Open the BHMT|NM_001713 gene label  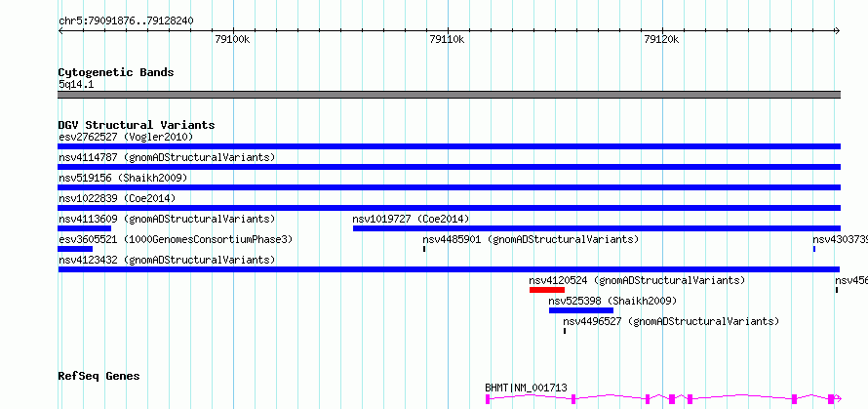526,388
